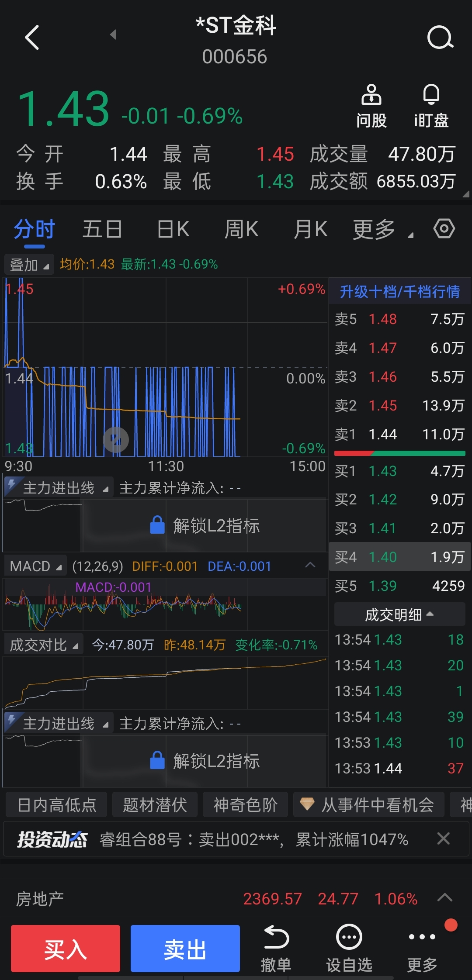Open the upper 主力进出线 indicator dropdown

59,488
